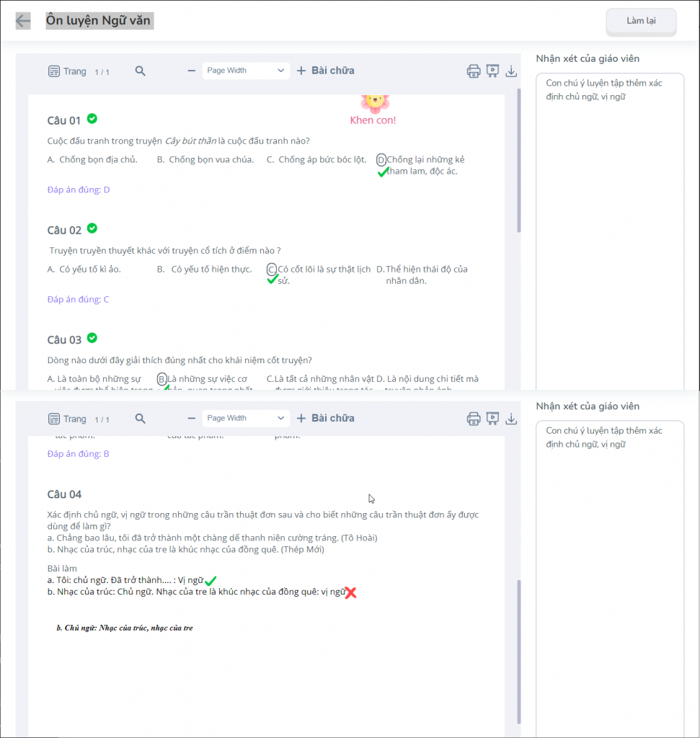Screen dimensions: 700x738
Task: Click the Câu 04 heading
Action: [64, 494]
